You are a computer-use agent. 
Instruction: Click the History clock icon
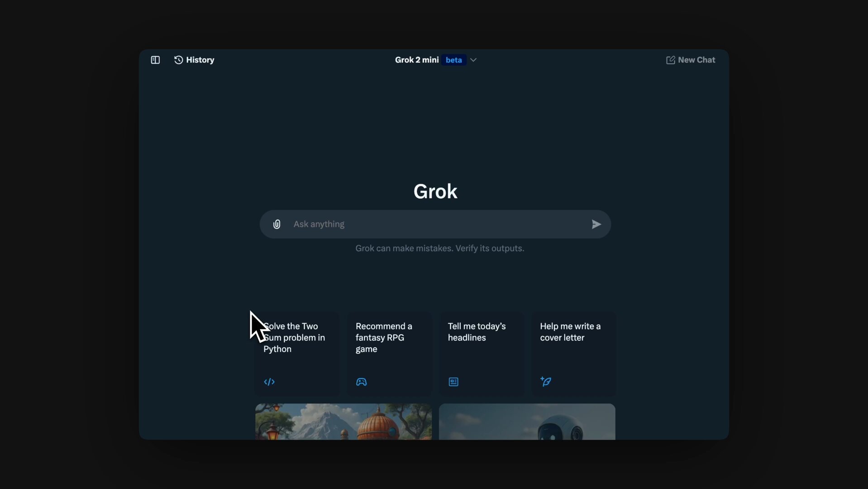point(178,60)
